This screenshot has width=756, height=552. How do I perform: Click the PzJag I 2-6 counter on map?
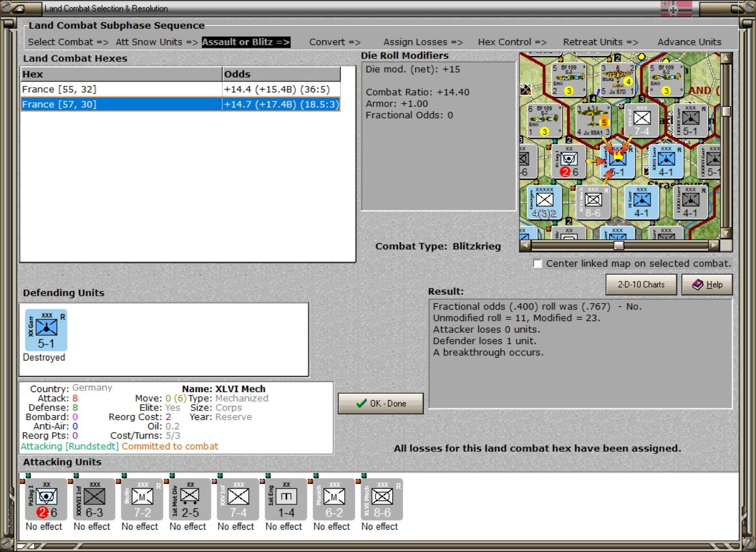[568, 162]
